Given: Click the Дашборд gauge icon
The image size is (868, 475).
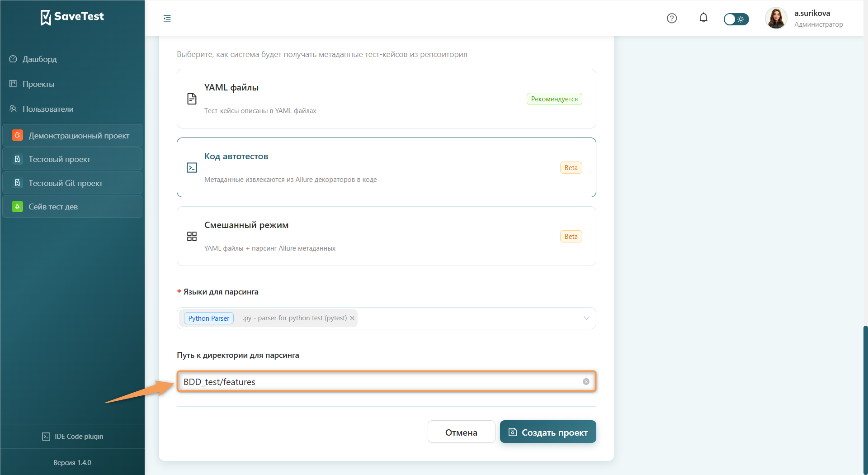Looking at the screenshot, I should tap(13, 59).
